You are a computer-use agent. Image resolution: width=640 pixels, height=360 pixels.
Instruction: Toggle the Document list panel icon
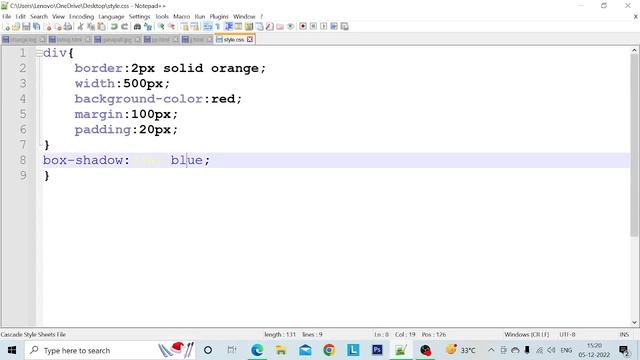pyautogui.click(x=259, y=27)
